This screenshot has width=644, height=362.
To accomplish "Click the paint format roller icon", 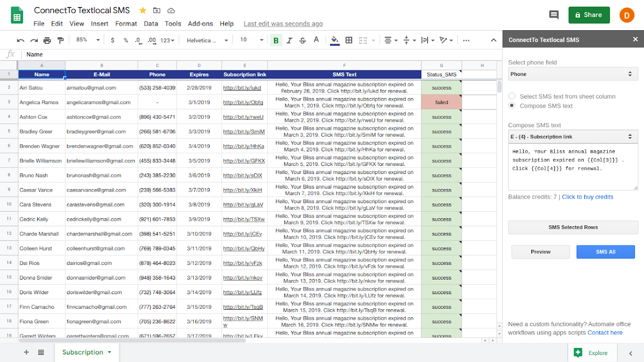I will (61, 40).
